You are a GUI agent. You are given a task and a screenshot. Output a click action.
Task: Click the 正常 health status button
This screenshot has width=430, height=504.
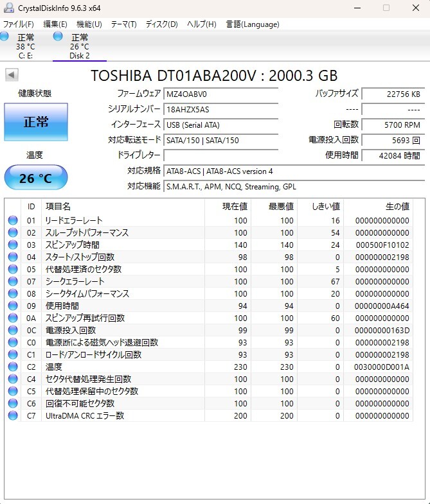(36, 122)
